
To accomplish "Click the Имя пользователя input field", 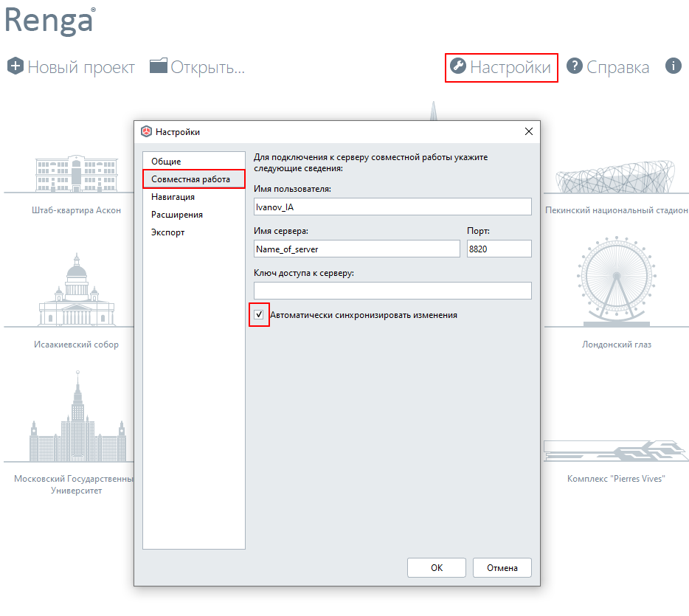I will tap(392, 207).
